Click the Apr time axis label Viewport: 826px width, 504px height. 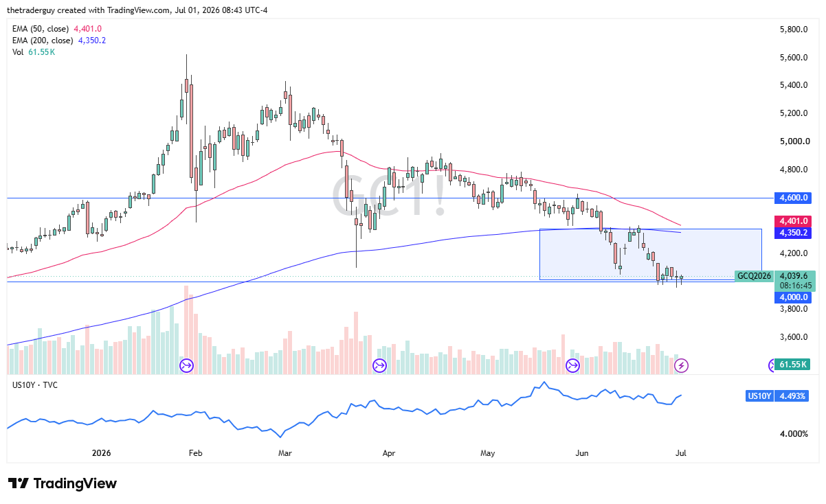[389, 453]
